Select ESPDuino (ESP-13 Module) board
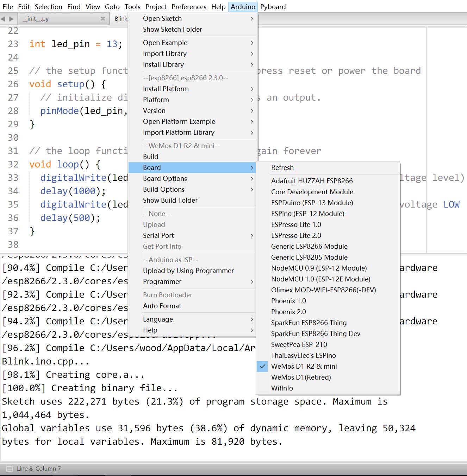 328,203
